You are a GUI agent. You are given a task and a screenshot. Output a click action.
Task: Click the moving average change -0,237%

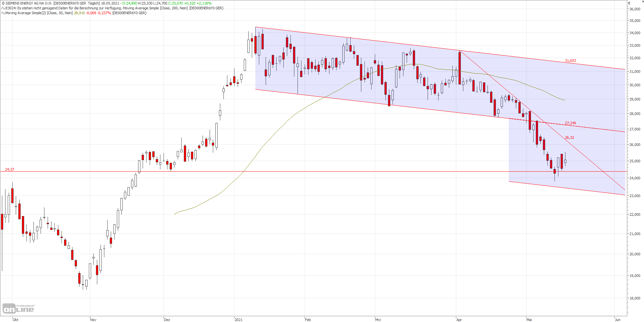pos(104,13)
